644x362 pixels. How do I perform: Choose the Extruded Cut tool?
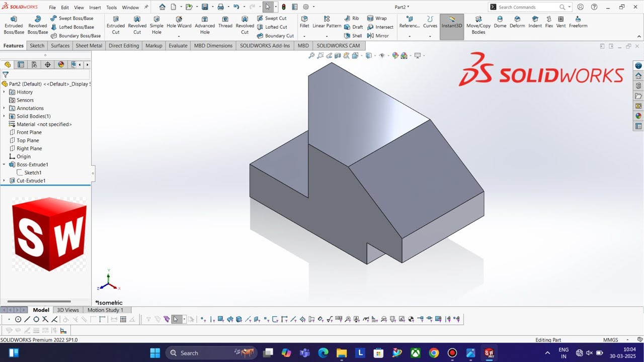point(116,25)
